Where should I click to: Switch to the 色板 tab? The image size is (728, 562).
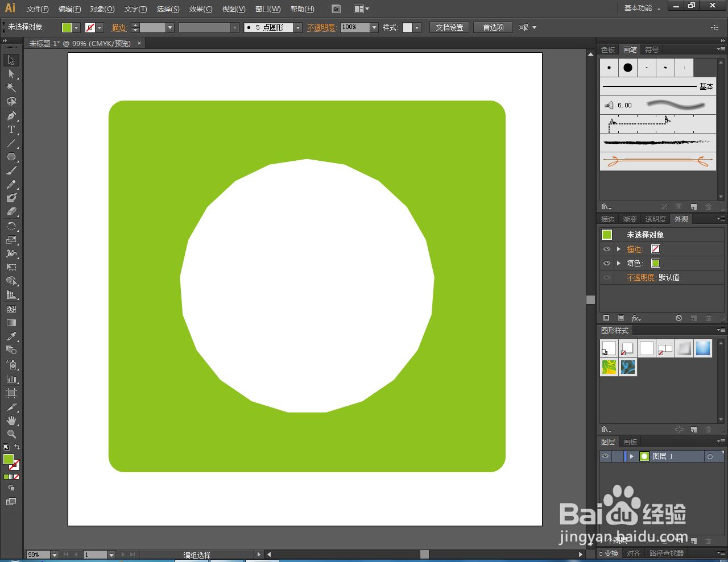click(x=608, y=50)
